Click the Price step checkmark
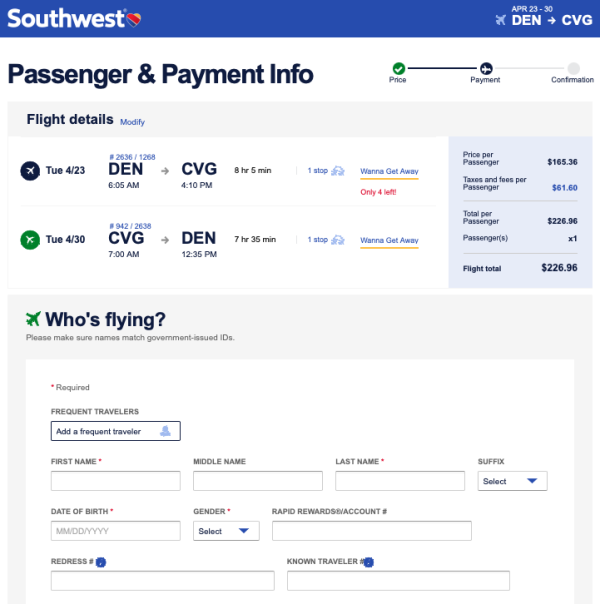Viewport: 600px width, 604px height. 398,68
